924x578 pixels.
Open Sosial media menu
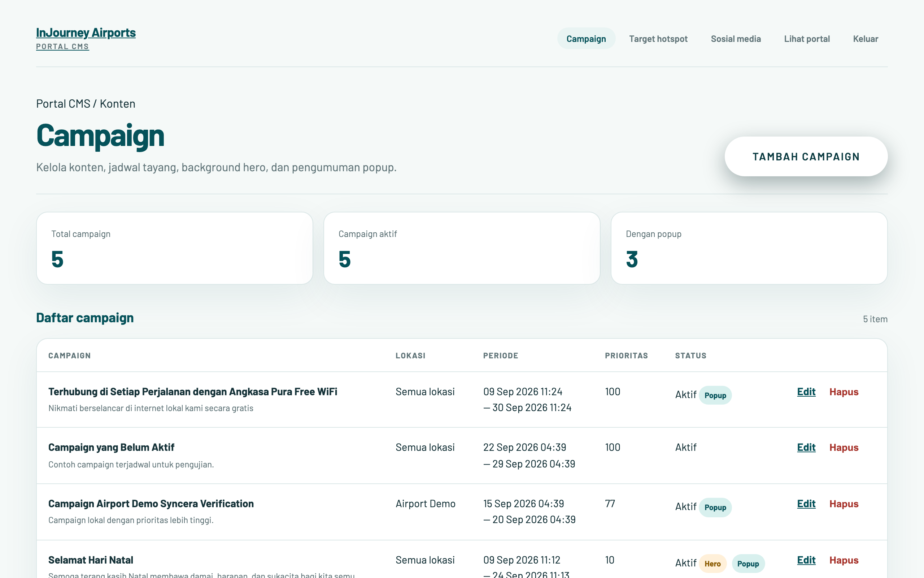tap(736, 39)
